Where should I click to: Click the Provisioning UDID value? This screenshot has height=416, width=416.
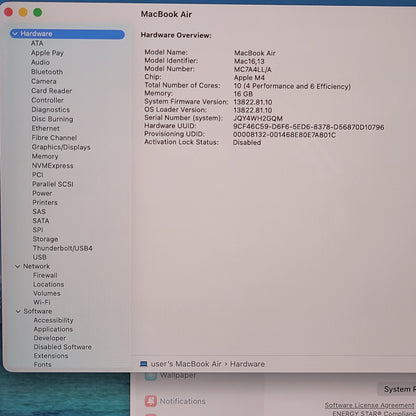[284, 135]
